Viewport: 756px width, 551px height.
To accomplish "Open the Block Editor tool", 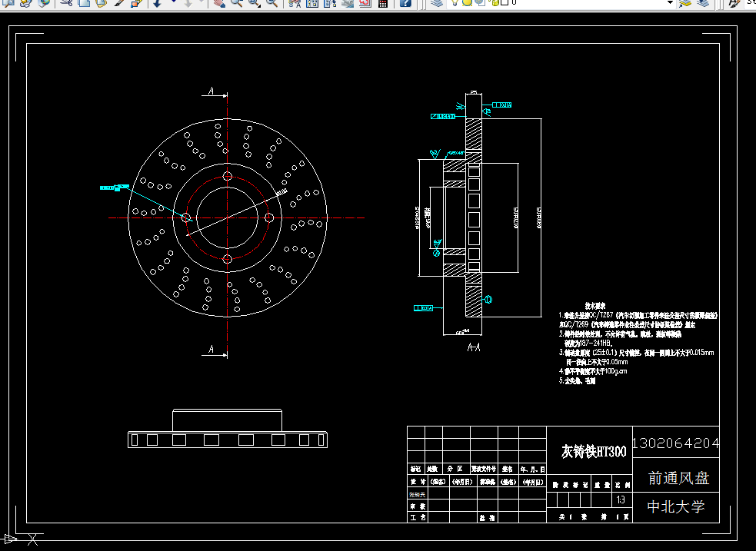I will [136, 2].
